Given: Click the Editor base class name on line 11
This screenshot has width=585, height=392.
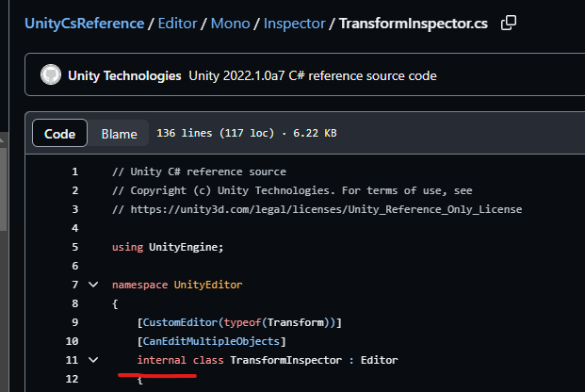Looking at the screenshot, I should tap(379, 360).
